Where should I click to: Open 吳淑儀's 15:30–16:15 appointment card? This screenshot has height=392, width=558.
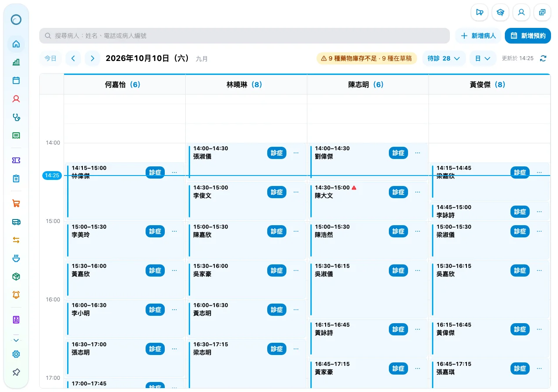[368, 289]
